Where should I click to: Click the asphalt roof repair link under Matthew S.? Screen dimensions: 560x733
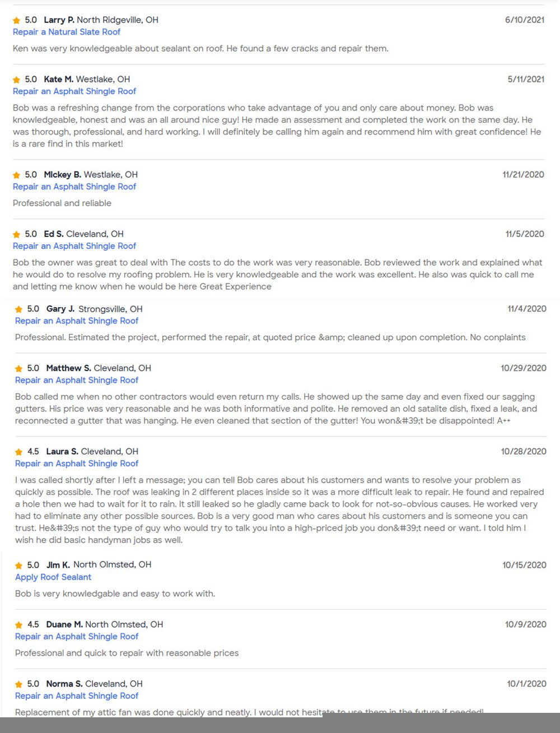coord(77,381)
